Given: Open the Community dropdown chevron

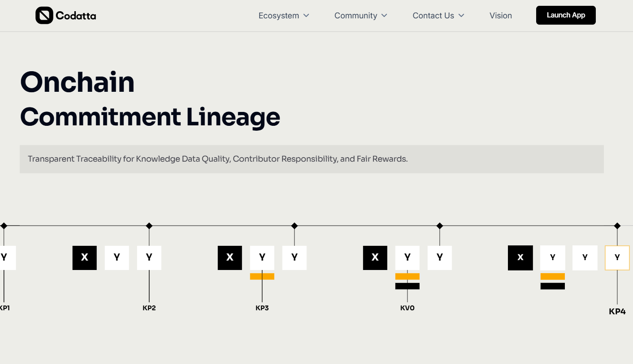Looking at the screenshot, I should pos(384,16).
